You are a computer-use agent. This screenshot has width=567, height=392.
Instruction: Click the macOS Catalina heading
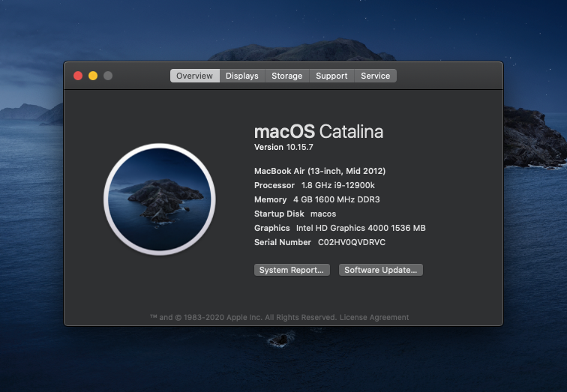[319, 132]
